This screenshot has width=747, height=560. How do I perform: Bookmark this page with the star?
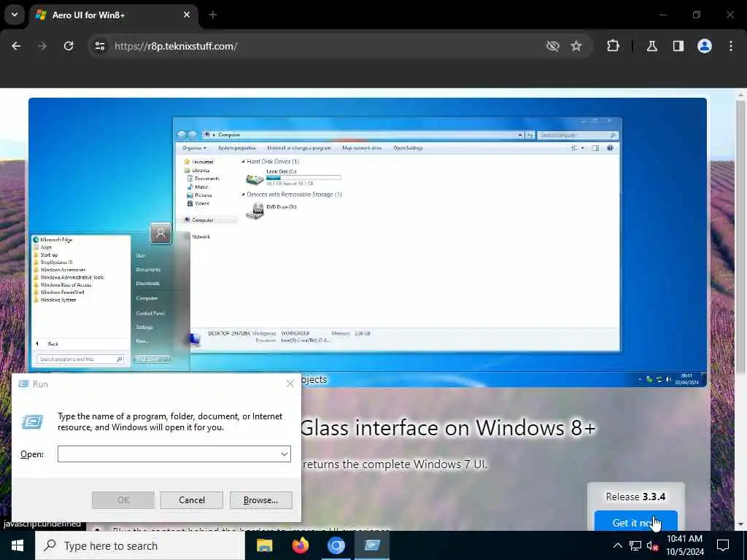click(x=576, y=46)
